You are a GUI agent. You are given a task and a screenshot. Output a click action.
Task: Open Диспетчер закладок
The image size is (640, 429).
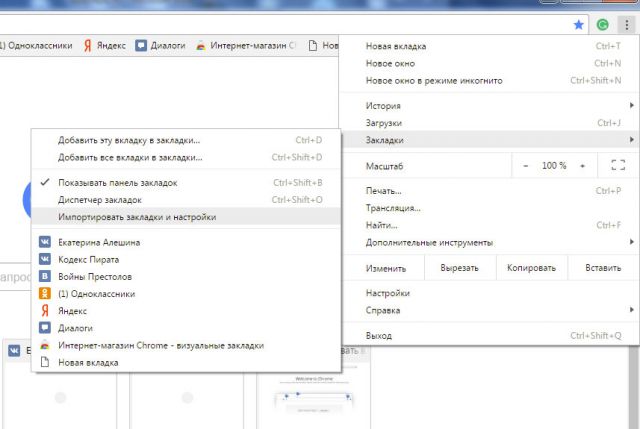point(186,200)
